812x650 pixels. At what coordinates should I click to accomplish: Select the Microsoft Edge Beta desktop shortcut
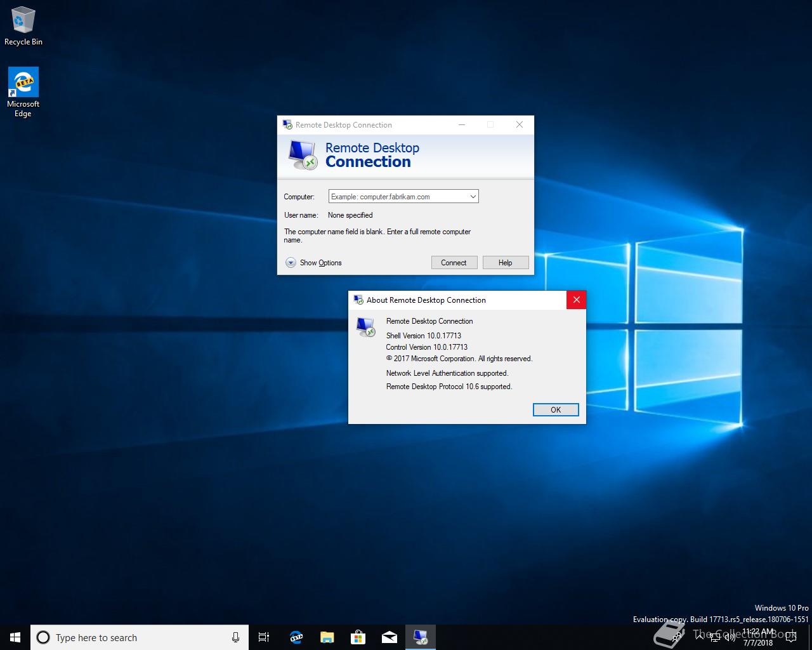pyautogui.click(x=23, y=92)
